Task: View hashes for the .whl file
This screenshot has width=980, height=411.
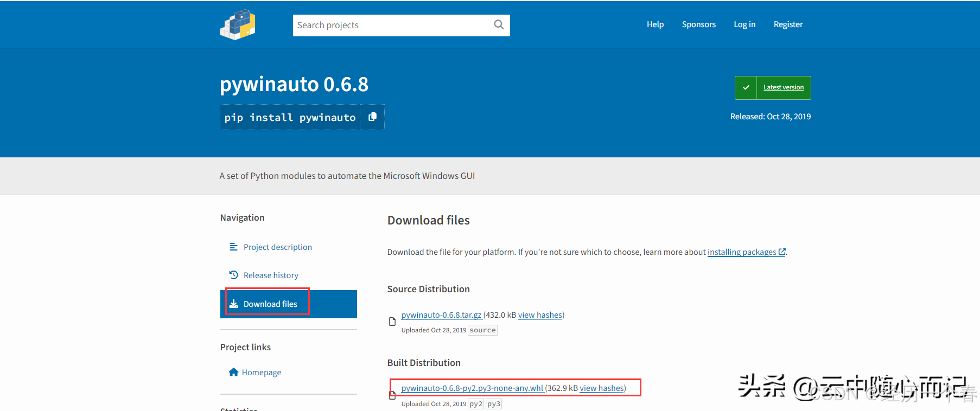Action: tap(602, 388)
